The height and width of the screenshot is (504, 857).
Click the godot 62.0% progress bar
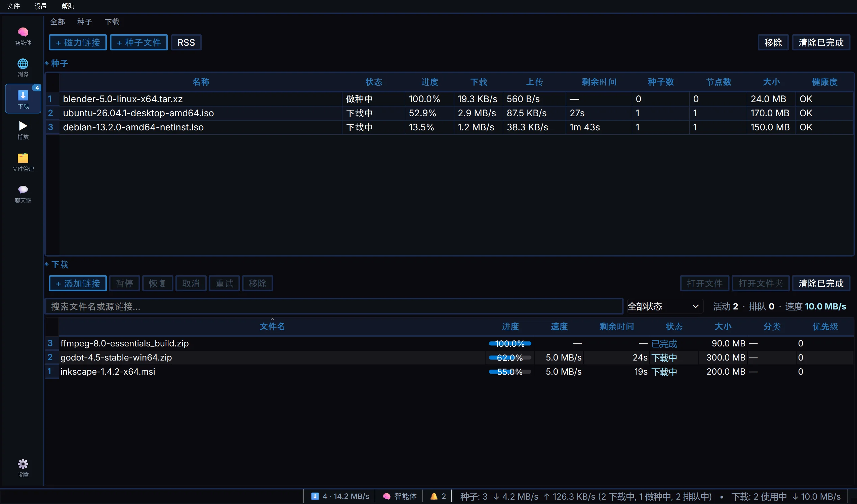510,358
